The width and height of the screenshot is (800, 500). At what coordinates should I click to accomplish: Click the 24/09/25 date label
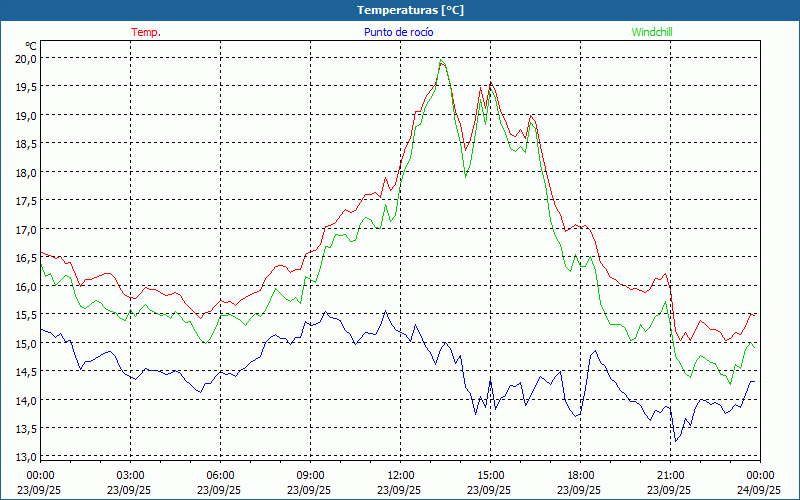760,490
